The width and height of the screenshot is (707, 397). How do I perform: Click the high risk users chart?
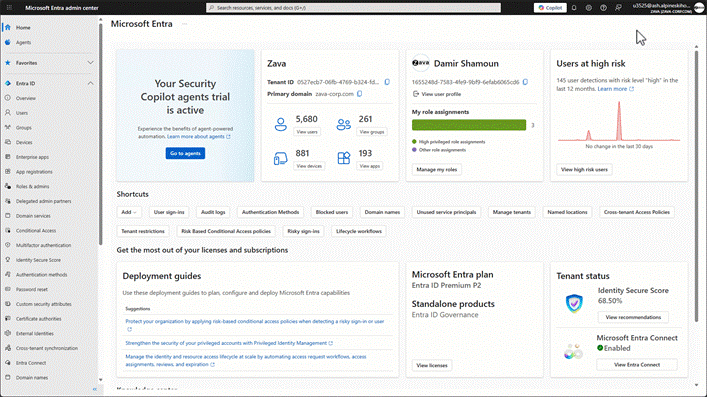click(619, 121)
